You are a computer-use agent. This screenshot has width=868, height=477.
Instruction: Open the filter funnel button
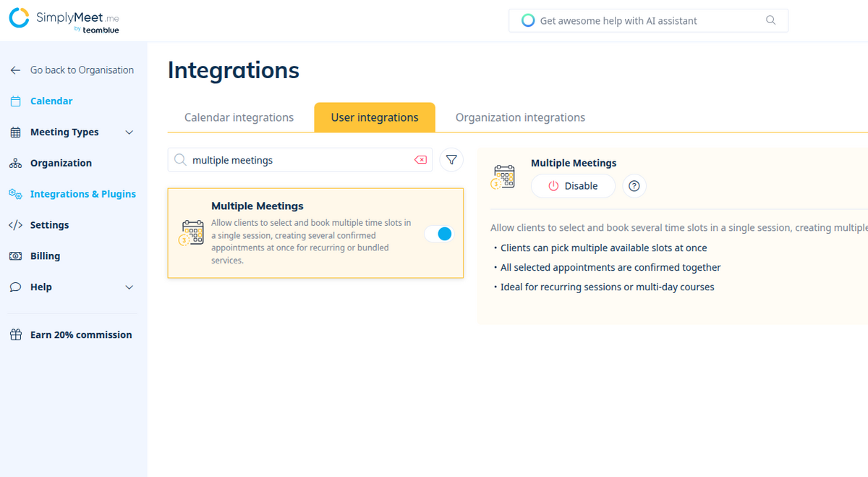coord(451,160)
